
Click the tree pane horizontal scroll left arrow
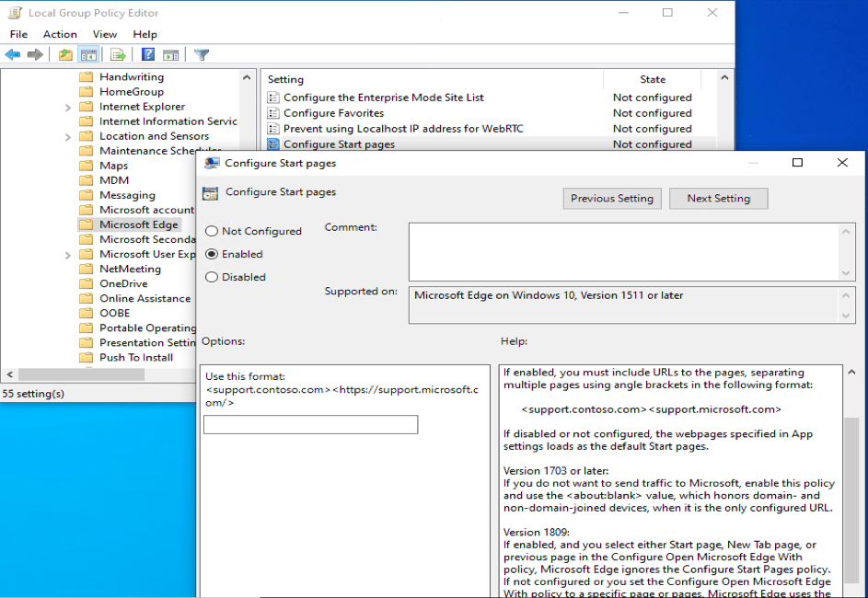9,374
